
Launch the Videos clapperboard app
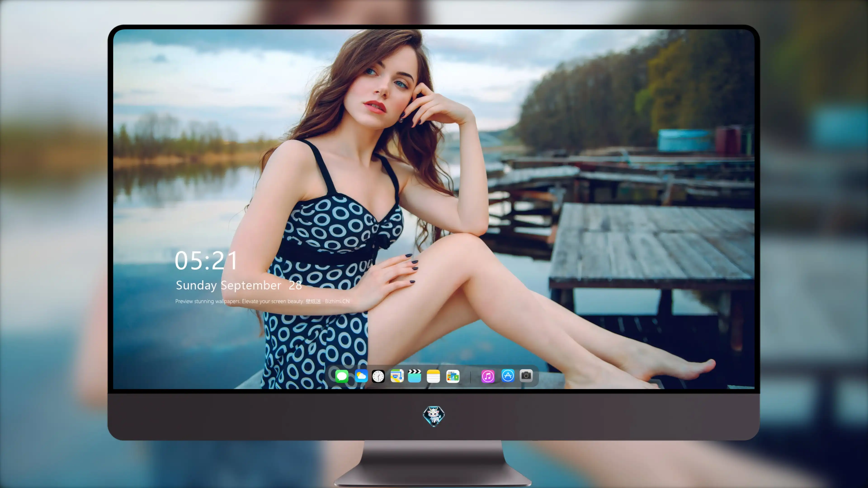tap(415, 376)
